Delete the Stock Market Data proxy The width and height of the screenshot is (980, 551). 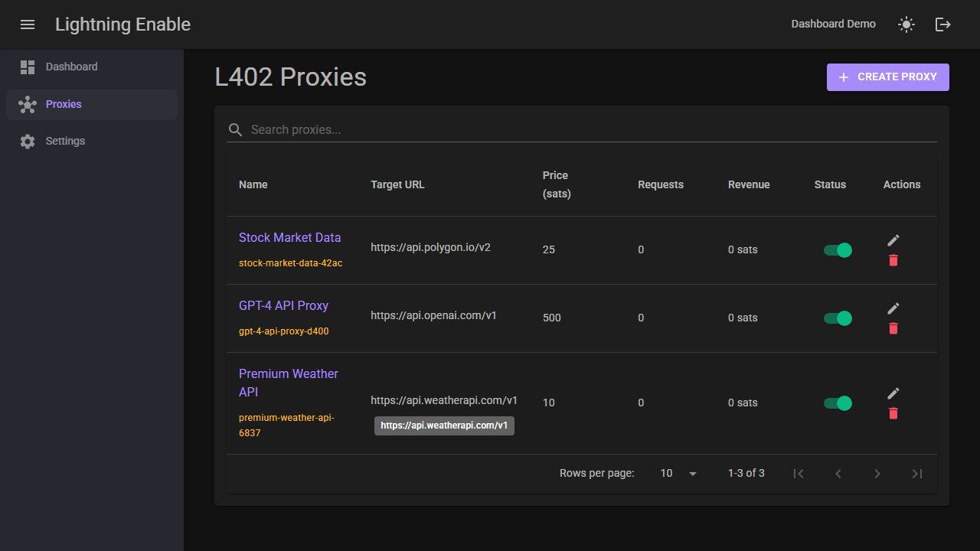[893, 260]
